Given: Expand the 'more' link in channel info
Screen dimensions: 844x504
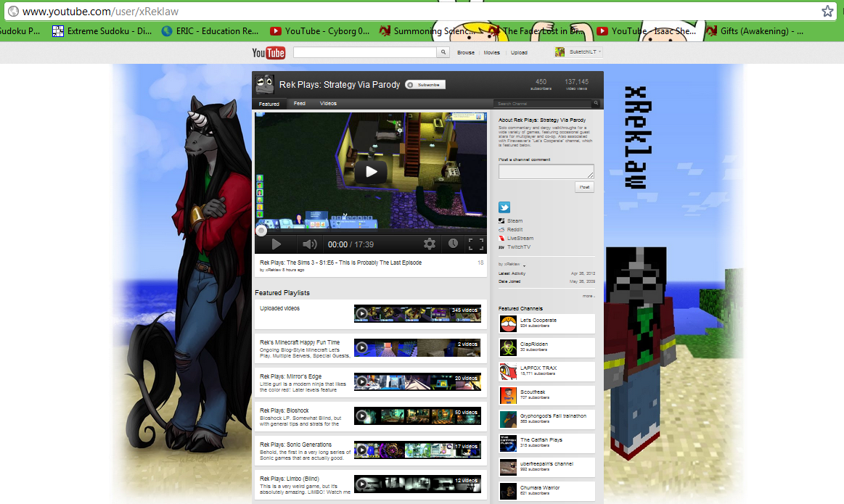Looking at the screenshot, I should click(x=589, y=296).
